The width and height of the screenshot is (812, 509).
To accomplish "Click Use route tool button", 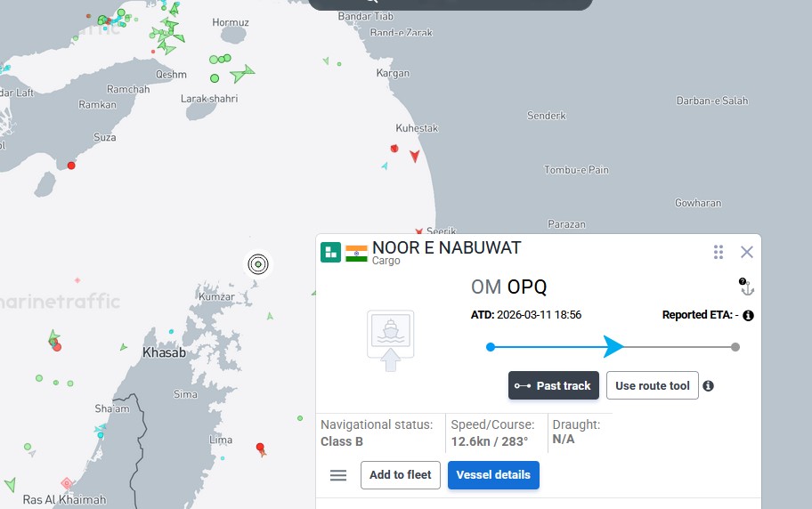I will pyautogui.click(x=652, y=385).
